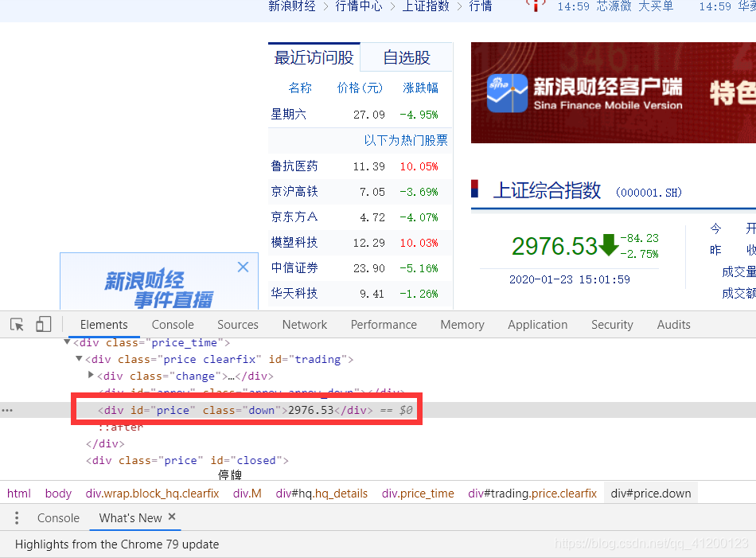Collapse the div id trading node

(79, 359)
